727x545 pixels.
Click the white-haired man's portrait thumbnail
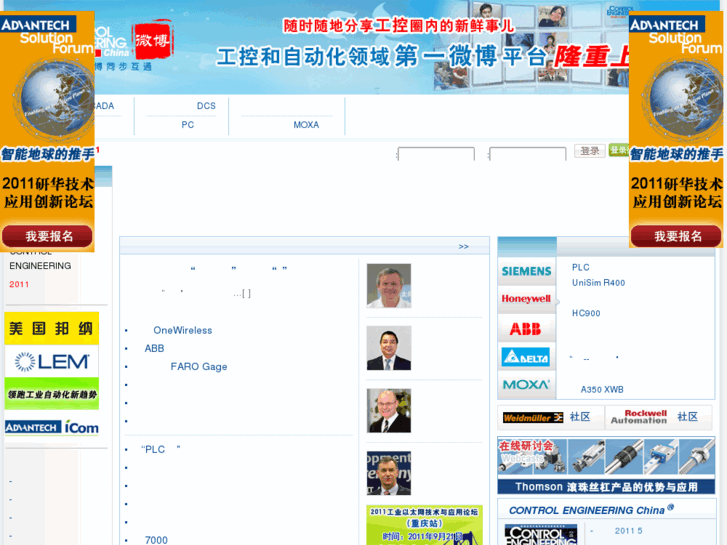click(389, 286)
